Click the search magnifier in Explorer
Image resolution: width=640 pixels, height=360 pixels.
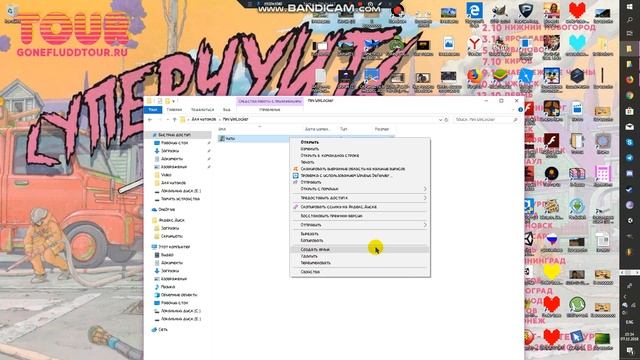click(515, 120)
